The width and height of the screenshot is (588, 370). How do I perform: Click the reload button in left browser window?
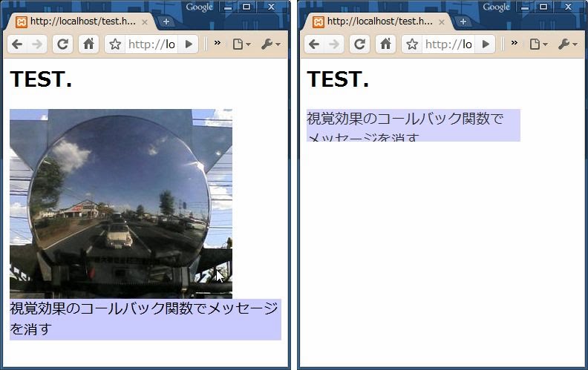point(63,44)
